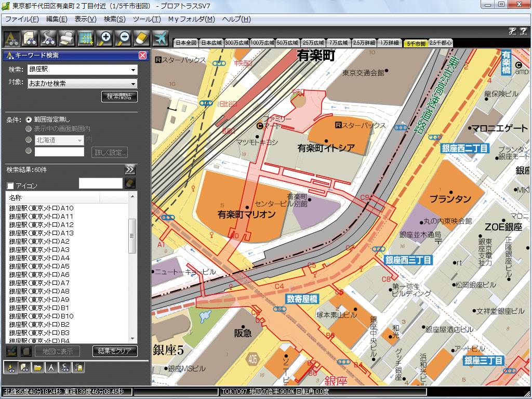The height and width of the screenshot is (399, 532).
Task: Switch to 300万広域 scale tab
Action: [237, 43]
